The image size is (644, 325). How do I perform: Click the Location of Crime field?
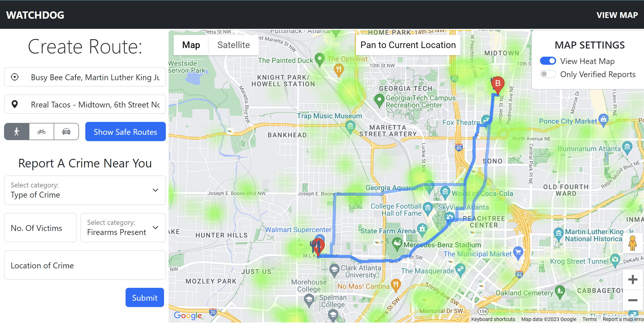pyautogui.click(x=85, y=265)
